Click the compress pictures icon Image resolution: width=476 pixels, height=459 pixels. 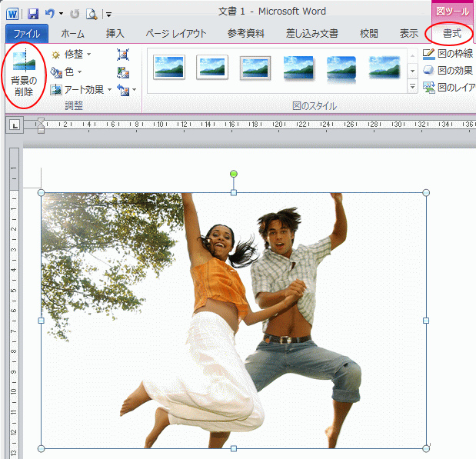(x=123, y=55)
